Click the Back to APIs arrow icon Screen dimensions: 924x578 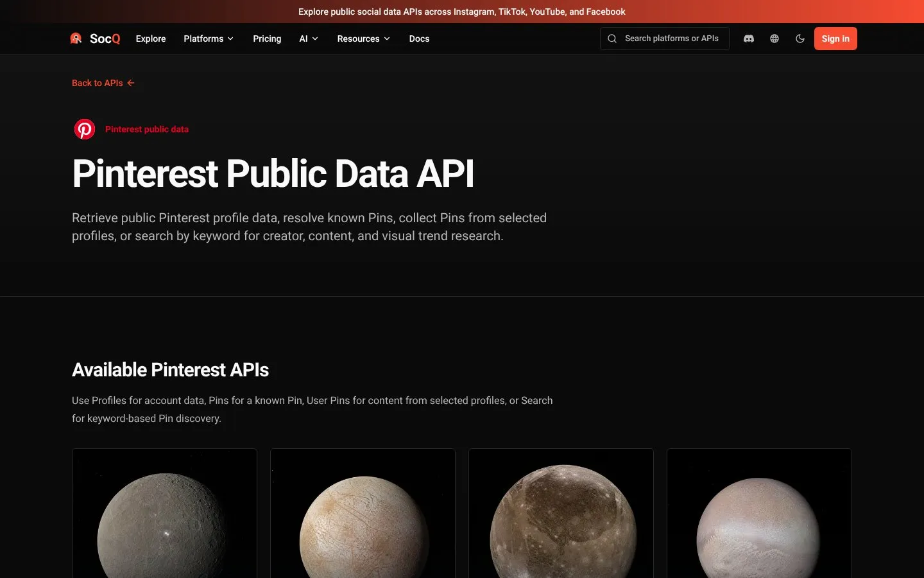[130, 83]
